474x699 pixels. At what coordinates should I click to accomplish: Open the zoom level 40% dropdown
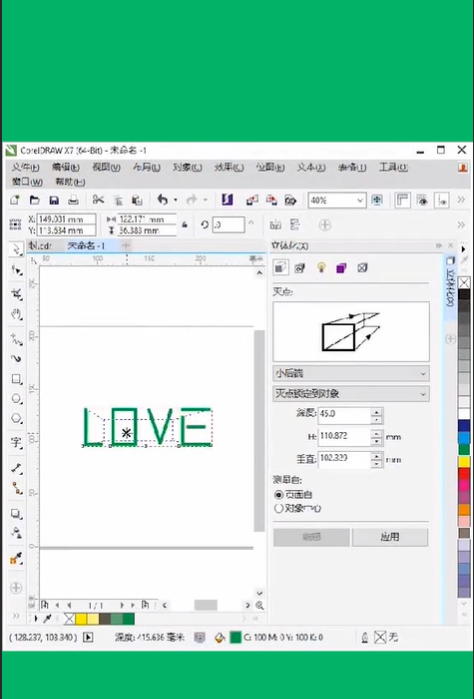coord(360,201)
